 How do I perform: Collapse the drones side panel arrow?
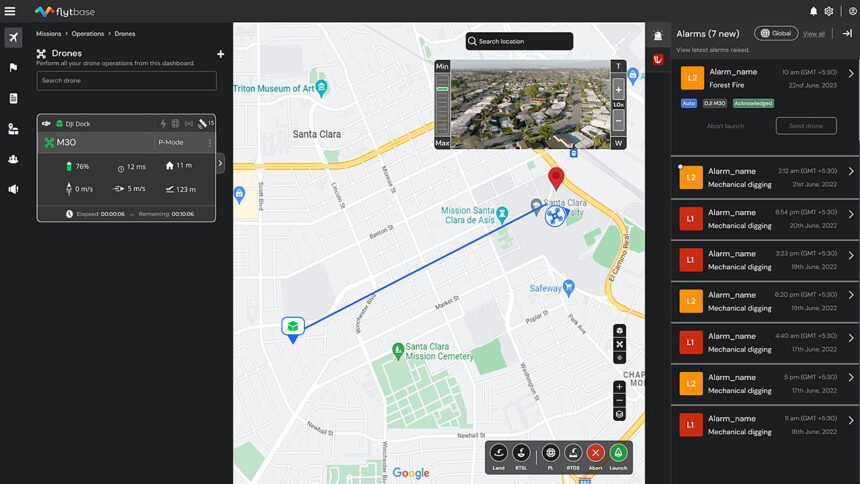[x=221, y=163]
